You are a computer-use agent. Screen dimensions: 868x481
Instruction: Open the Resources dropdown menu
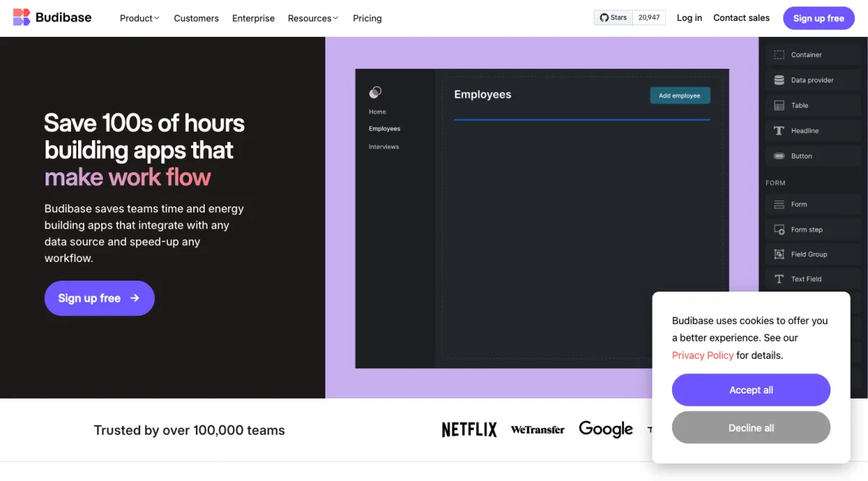(313, 18)
